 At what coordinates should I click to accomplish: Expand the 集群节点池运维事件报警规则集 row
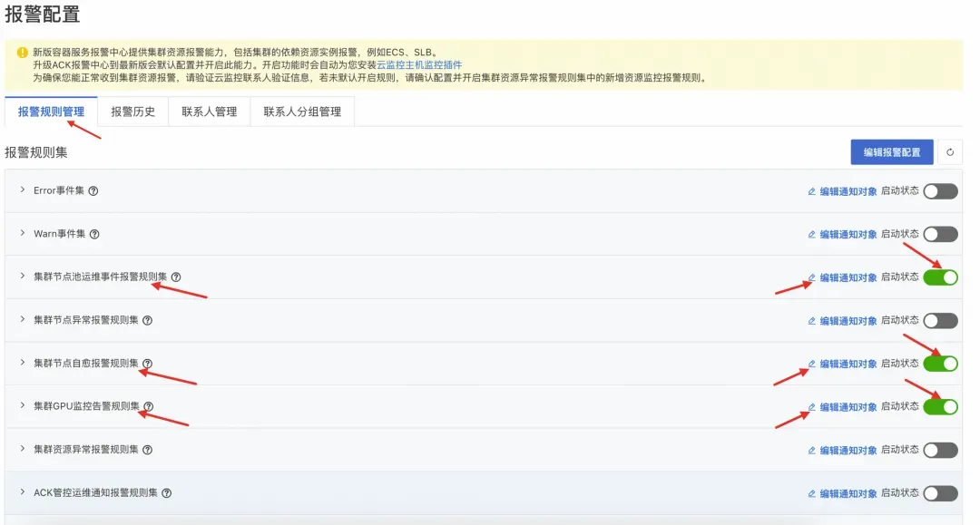pyautogui.click(x=23, y=276)
